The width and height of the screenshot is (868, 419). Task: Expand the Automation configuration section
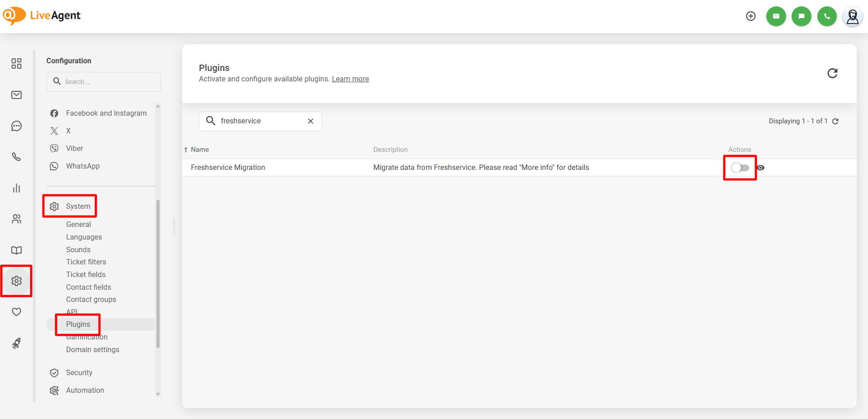click(85, 390)
